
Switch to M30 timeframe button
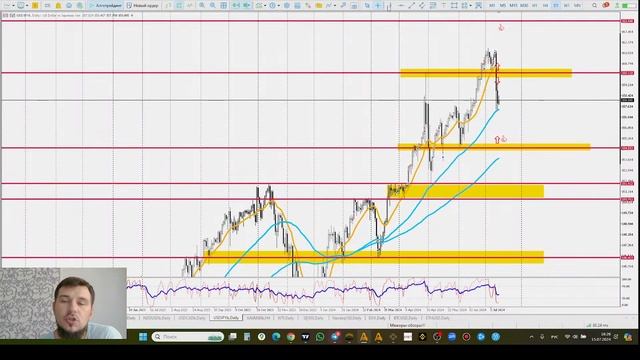tap(524, 6)
